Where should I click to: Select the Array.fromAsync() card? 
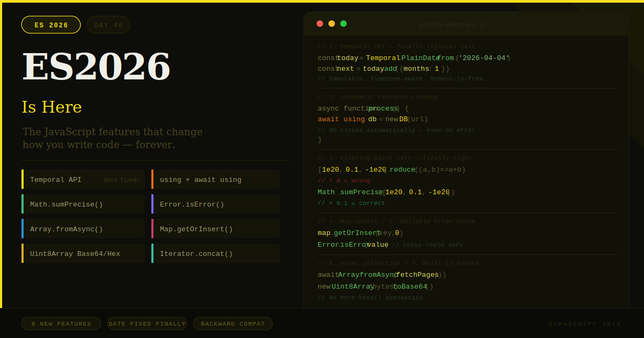[x=83, y=229]
